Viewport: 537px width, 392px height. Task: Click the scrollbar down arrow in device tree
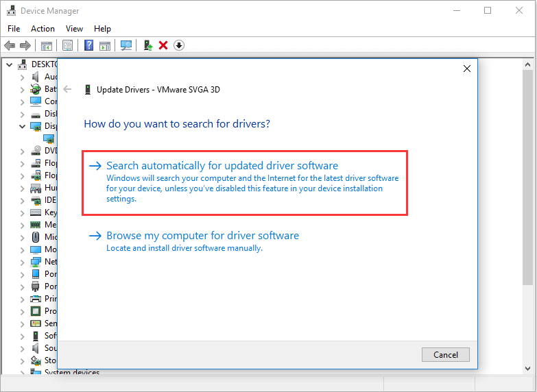click(527, 369)
